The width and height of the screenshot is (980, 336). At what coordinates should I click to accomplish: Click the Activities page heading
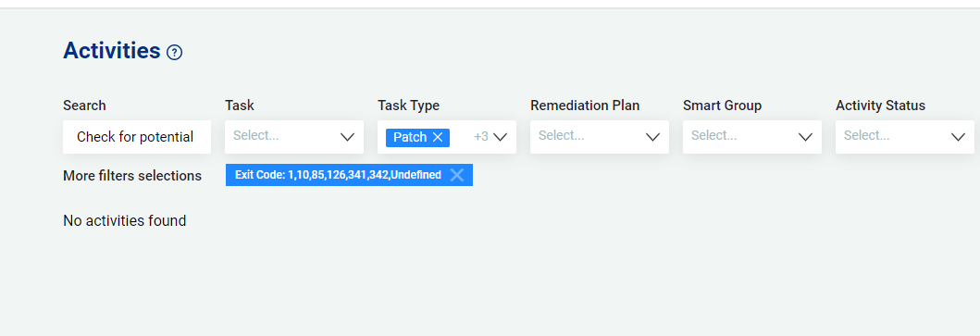[x=112, y=50]
